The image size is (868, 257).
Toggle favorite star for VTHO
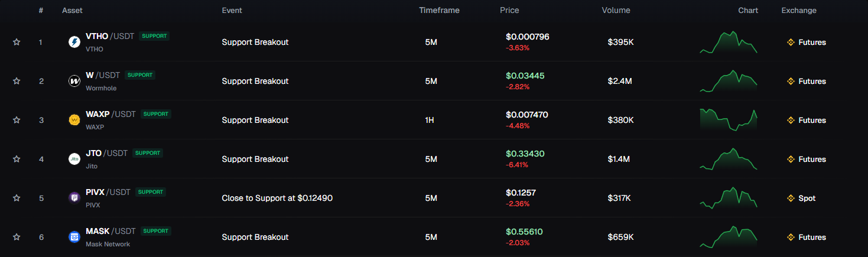click(x=17, y=42)
